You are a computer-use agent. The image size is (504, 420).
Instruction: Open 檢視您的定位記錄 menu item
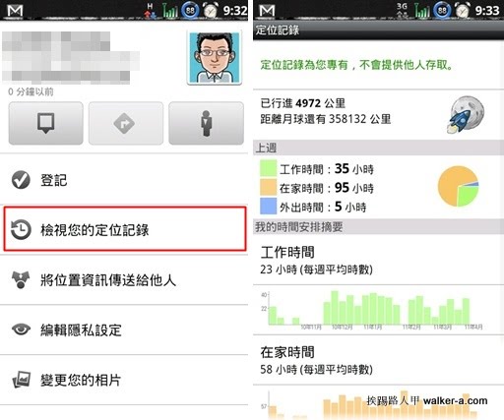[x=125, y=229]
